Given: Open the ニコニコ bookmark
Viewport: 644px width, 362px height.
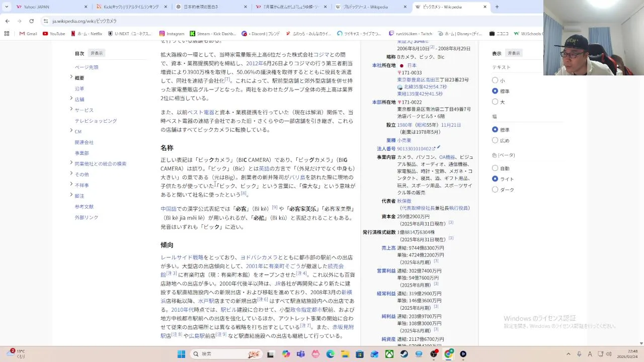Looking at the screenshot, I should coord(499,34).
